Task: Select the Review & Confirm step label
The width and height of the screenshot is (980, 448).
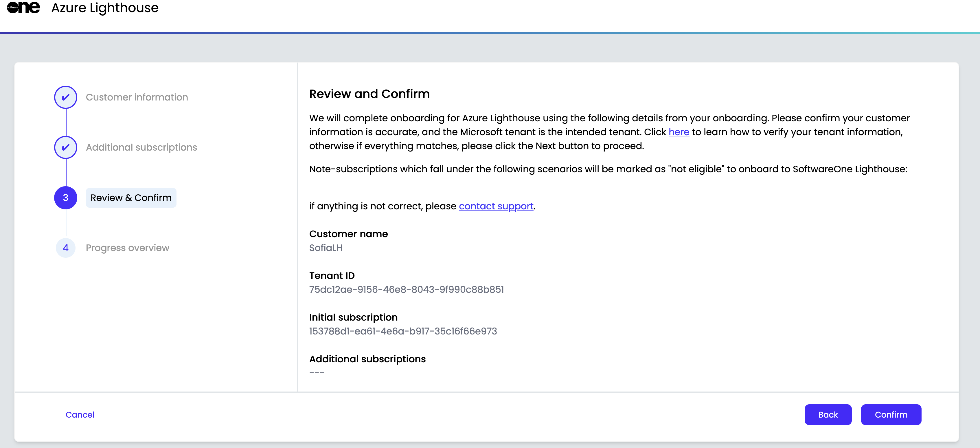Action: pyautogui.click(x=131, y=198)
